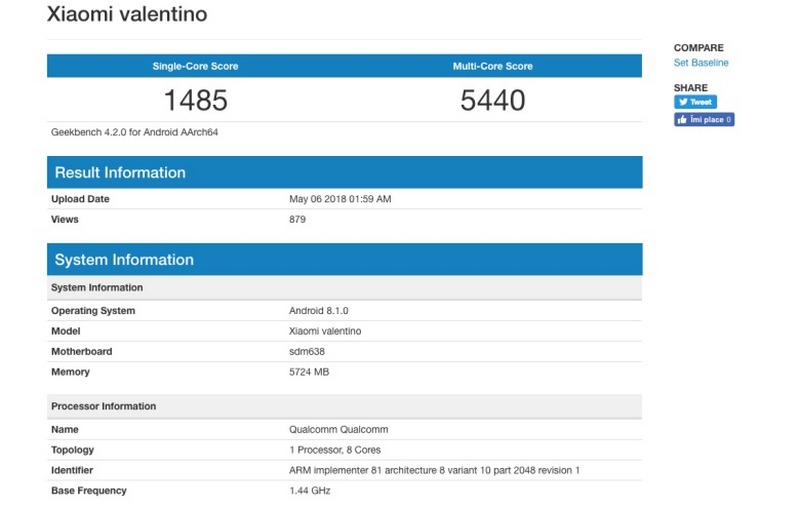The height and width of the screenshot is (508, 800).
Task: Click the Upload Date label
Action: pos(80,199)
